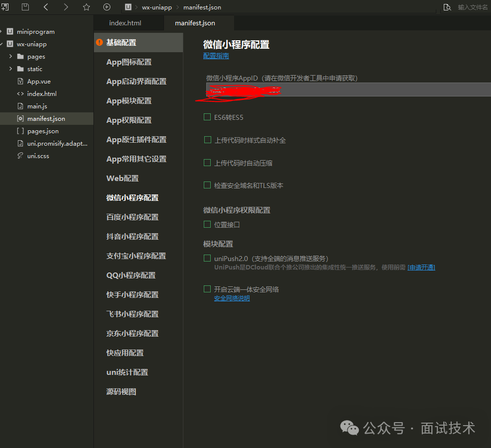Click manifest.json in the breadcrumb
Viewport: 491px width, 448px height.
(202, 7)
